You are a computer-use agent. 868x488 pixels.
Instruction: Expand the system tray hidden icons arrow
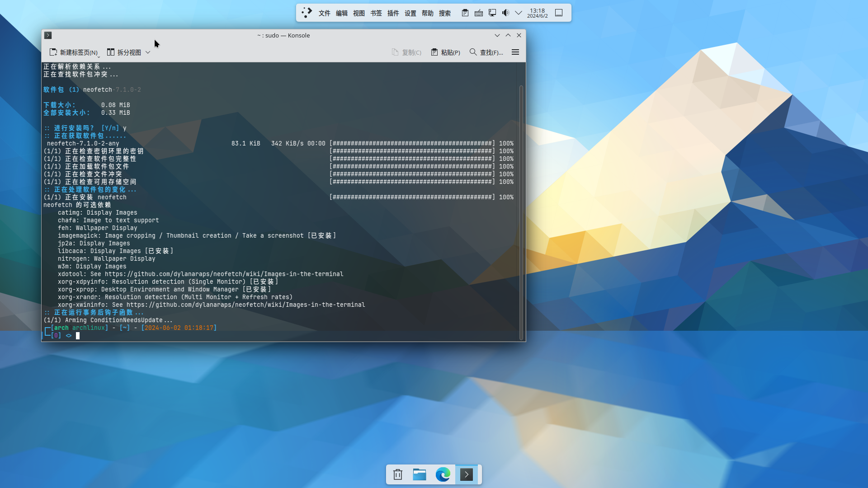pos(519,13)
